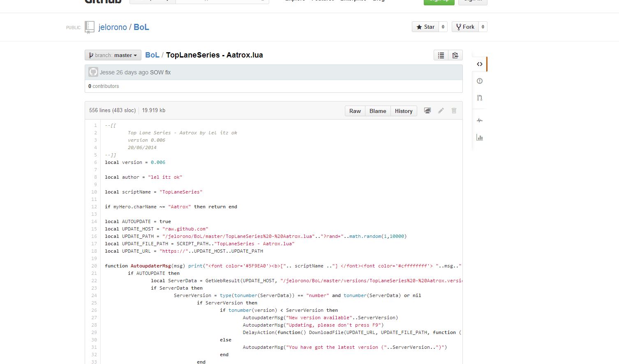Click the 'ServerVersion = type(tonumber' line
Image resolution: width=619 pixels, height=364 pixels.
point(298,295)
